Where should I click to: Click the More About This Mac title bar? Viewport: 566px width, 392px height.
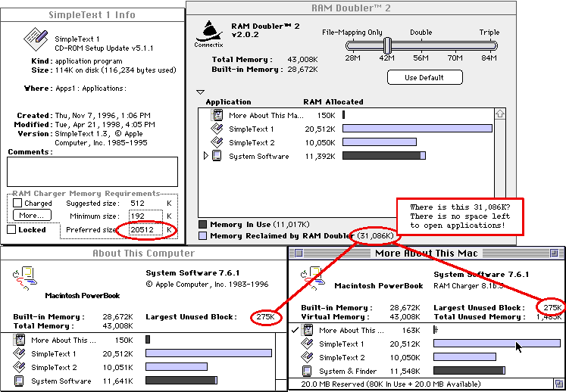(x=426, y=254)
